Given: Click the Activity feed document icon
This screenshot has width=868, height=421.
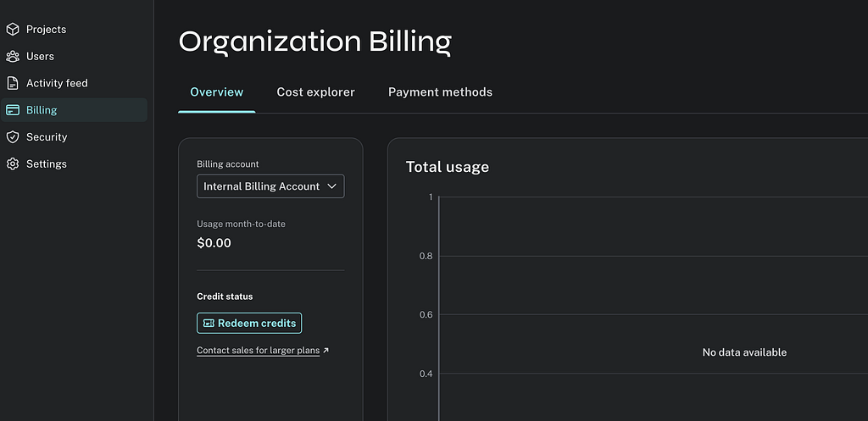Looking at the screenshot, I should coord(13,83).
